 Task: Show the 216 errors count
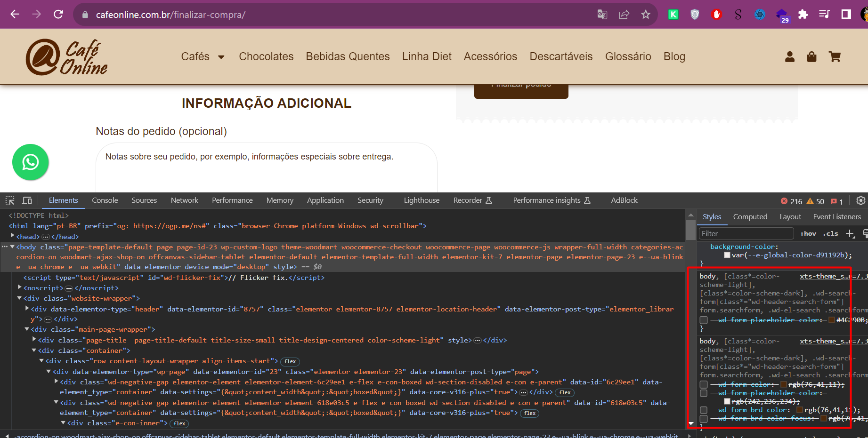pos(791,201)
